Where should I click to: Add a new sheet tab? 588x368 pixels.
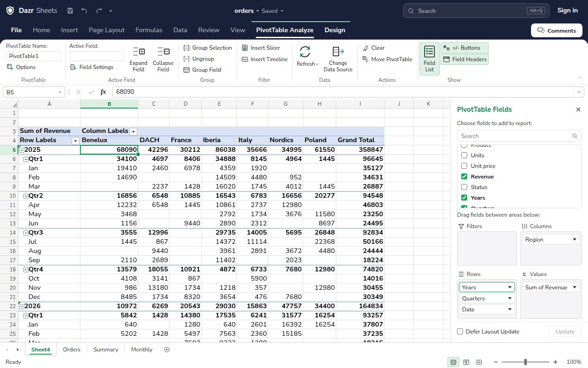[x=167, y=350]
